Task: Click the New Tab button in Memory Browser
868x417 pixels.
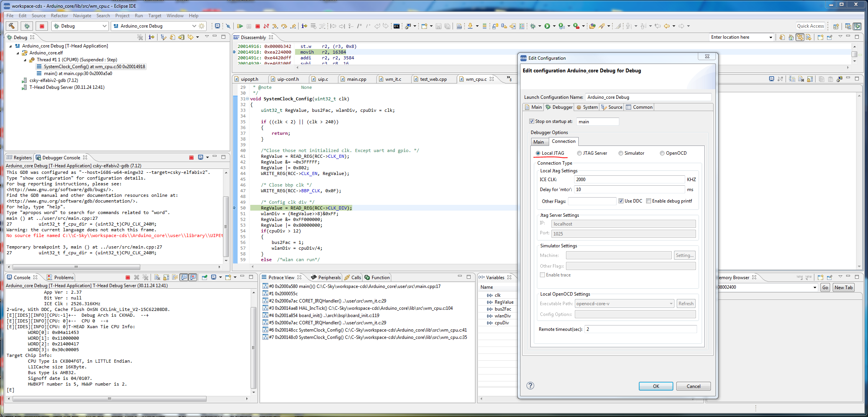Action: (x=843, y=288)
